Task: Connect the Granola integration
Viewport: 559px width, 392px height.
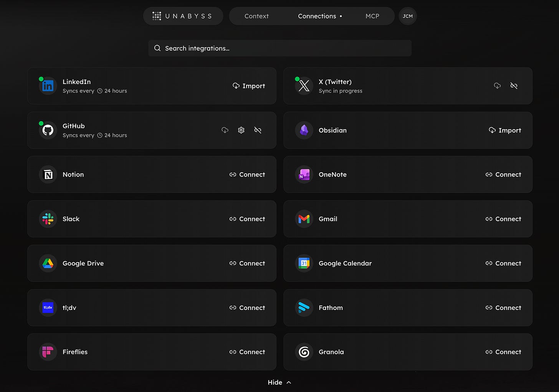Action: (x=503, y=352)
